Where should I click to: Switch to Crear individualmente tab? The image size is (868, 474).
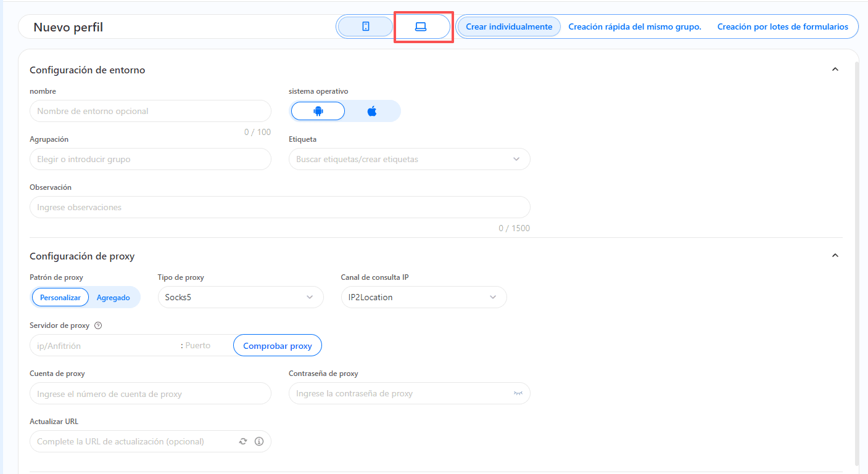pyautogui.click(x=509, y=27)
